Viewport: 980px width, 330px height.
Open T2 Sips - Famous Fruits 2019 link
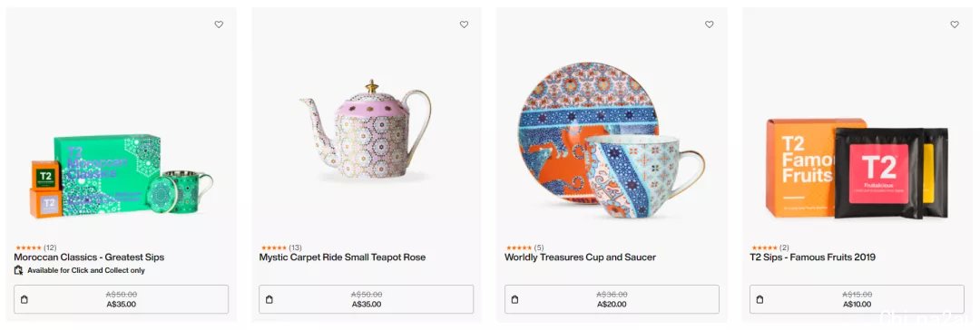click(812, 257)
